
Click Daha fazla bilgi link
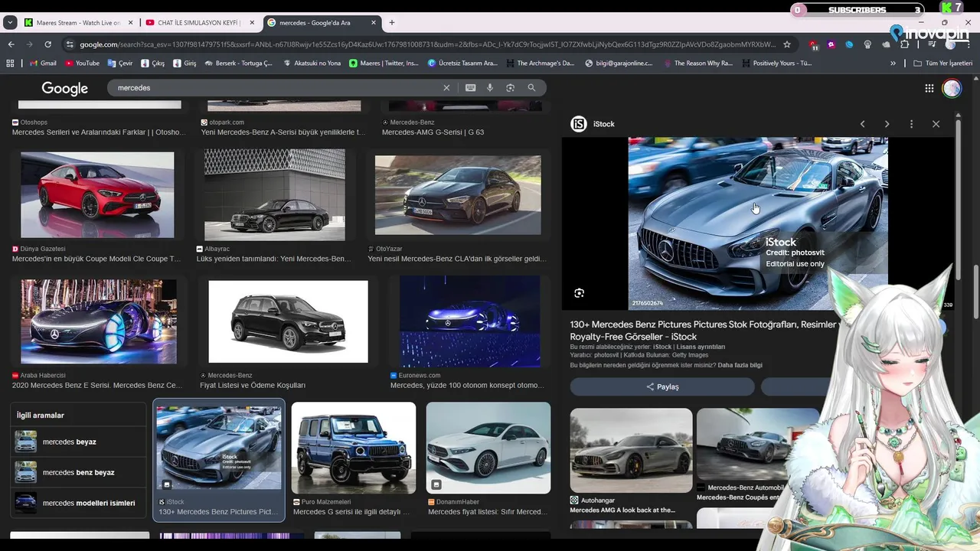[x=740, y=365]
